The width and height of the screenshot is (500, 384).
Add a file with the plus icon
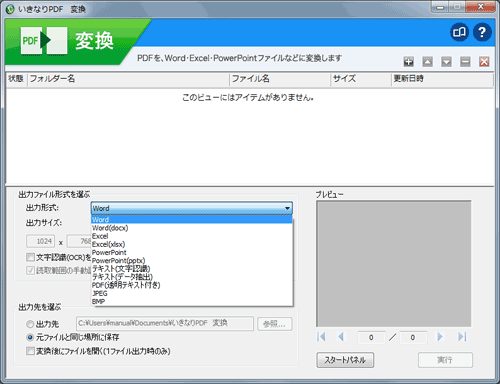[409, 62]
